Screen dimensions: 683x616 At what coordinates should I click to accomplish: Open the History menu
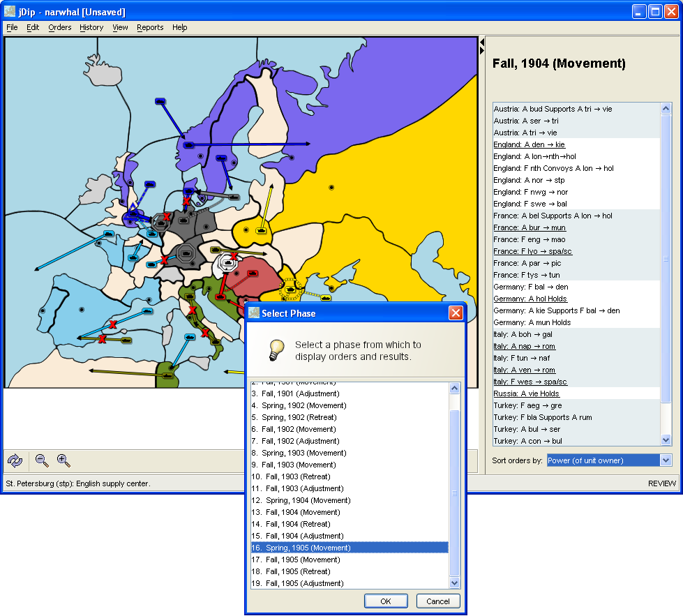pos(91,27)
